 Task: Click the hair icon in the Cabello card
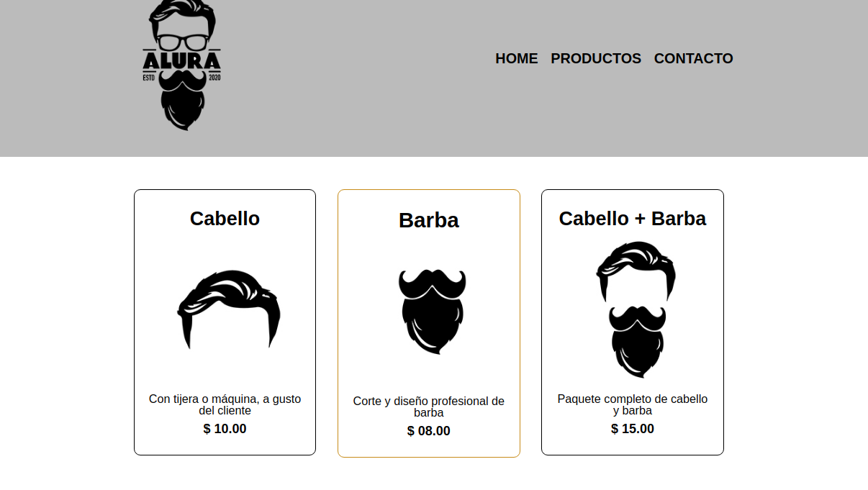tap(229, 309)
